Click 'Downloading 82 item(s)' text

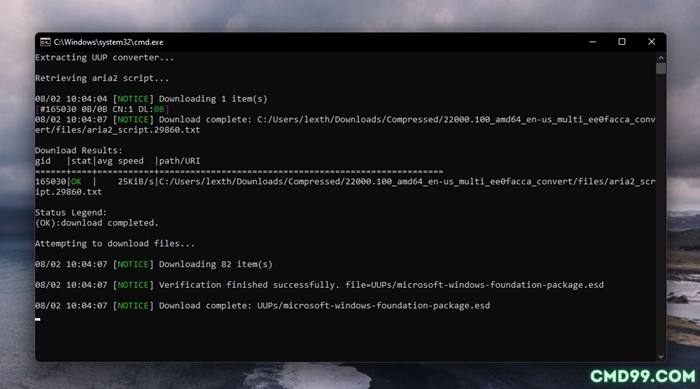pyautogui.click(x=216, y=264)
